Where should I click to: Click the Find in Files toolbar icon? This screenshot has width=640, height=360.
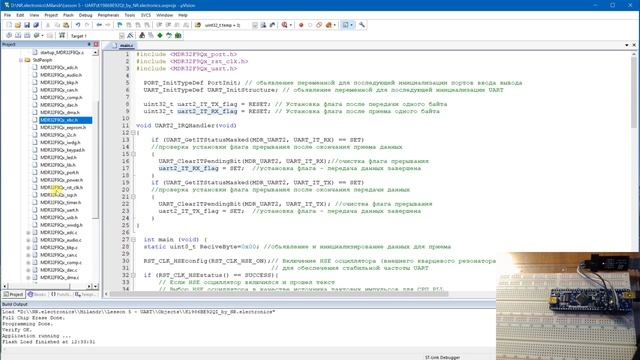point(198,25)
